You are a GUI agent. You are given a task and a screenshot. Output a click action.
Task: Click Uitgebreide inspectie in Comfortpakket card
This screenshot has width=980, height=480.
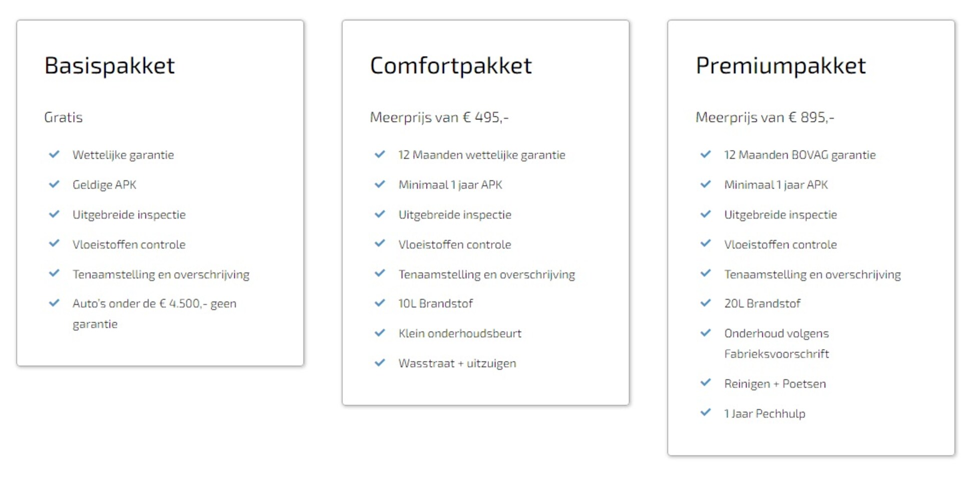pos(455,215)
